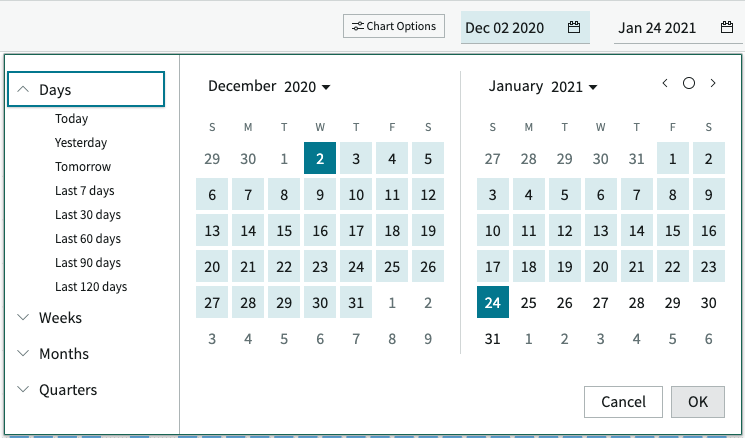
Task: Confirm the range with OK
Action: pos(698,402)
